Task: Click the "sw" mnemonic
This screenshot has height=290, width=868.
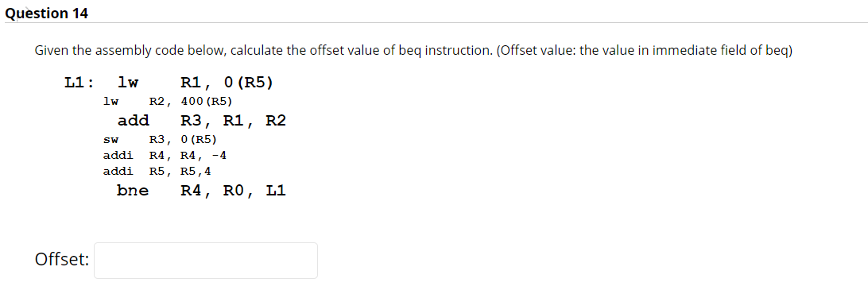Action: [110, 140]
